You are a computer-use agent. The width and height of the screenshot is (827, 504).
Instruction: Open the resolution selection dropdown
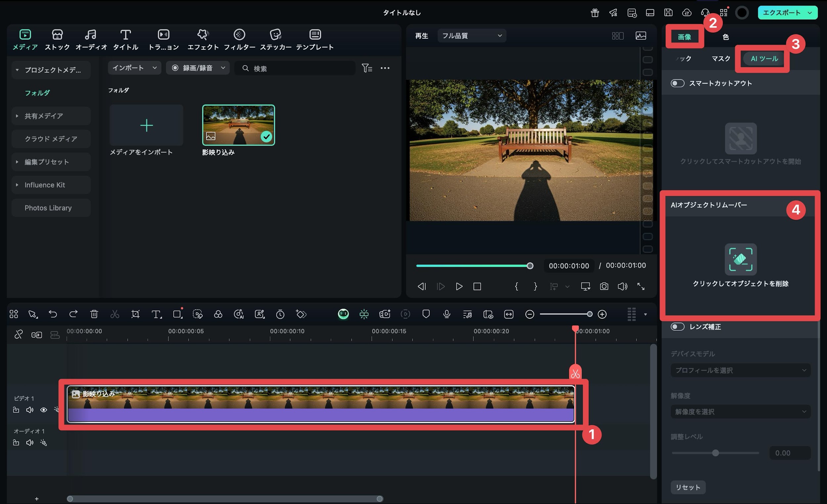(x=740, y=412)
